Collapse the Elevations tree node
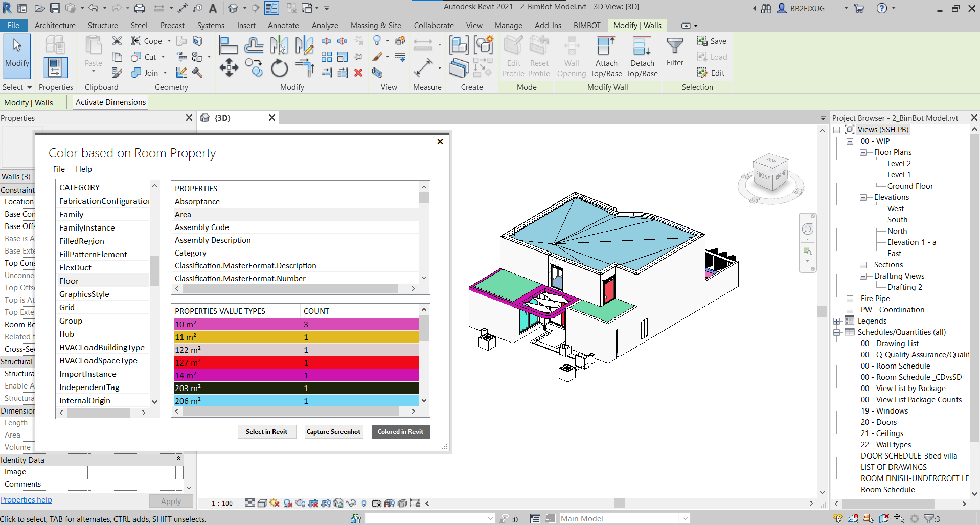The width and height of the screenshot is (980, 525). 863,197
